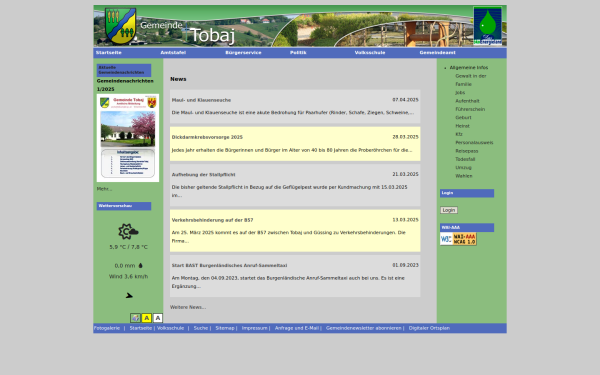Click the date 07.04.2025
Screen dimensions: 600x375
tap(405, 100)
